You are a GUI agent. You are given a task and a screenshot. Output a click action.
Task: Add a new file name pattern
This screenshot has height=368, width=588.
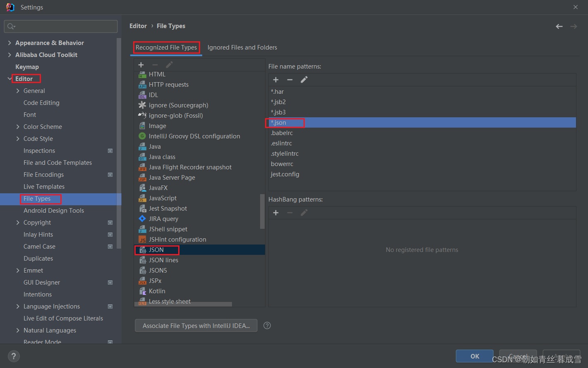click(276, 80)
